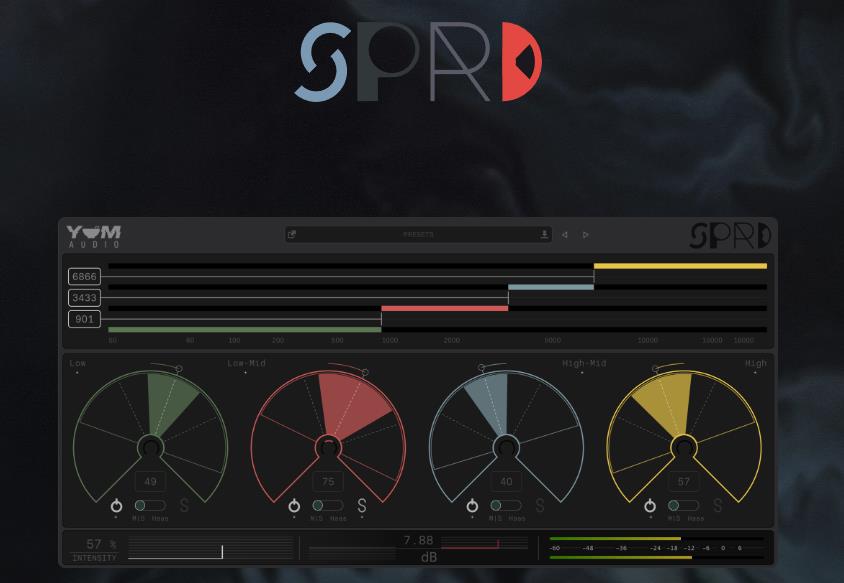
Task: Solo the High band with S
Action: [718, 505]
